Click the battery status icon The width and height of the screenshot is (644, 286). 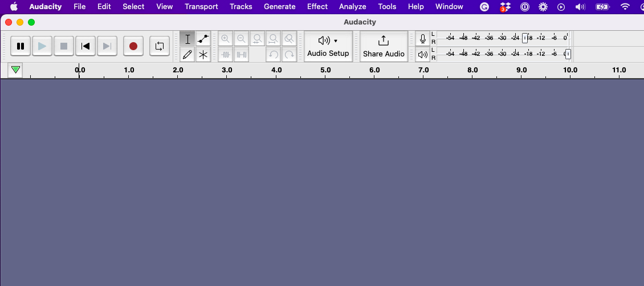click(x=602, y=7)
